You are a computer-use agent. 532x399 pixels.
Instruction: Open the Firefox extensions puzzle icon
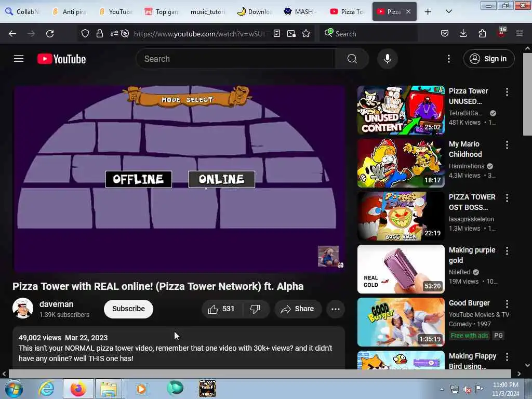pyautogui.click(x=482, y=33)
